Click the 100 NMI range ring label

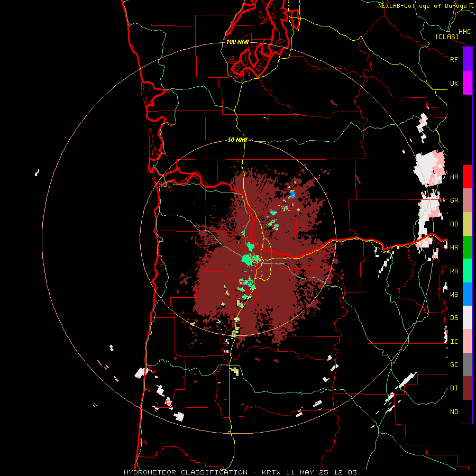pyautogui.click(x=237, y=42)
